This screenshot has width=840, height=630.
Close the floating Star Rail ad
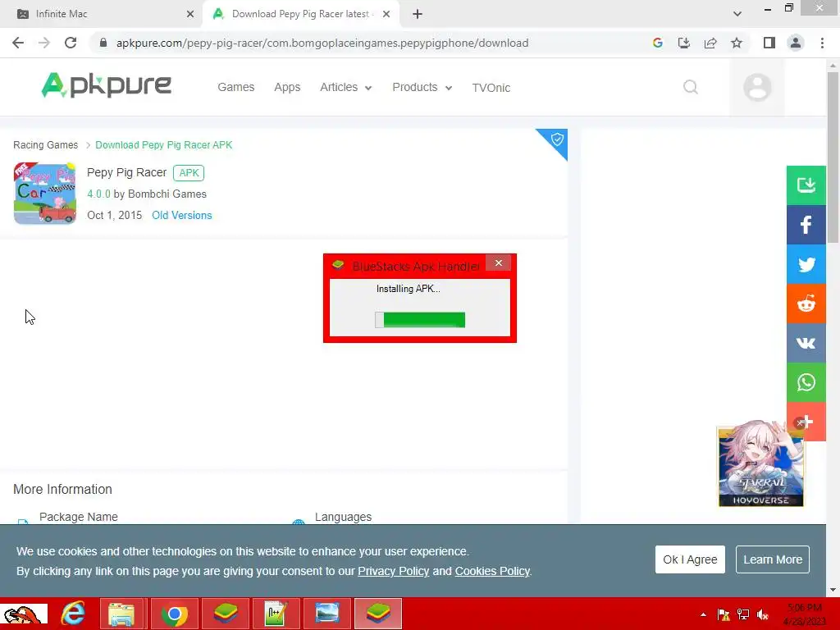(800, 422)
